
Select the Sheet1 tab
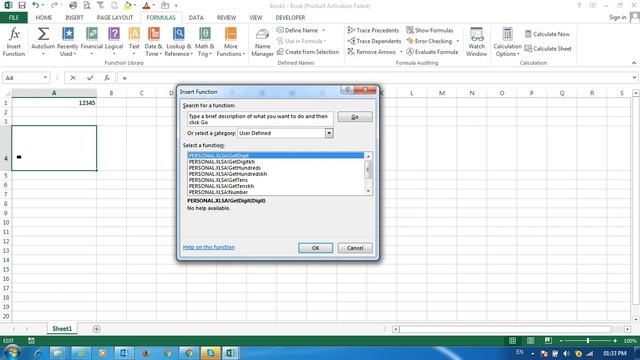click(x=62, y=329)
